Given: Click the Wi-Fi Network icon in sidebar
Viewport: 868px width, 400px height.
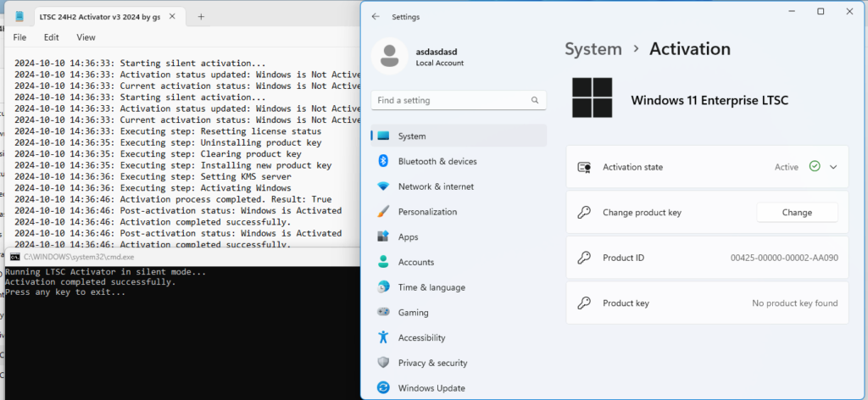Looking at the screenshot, I should coord(383,186).
